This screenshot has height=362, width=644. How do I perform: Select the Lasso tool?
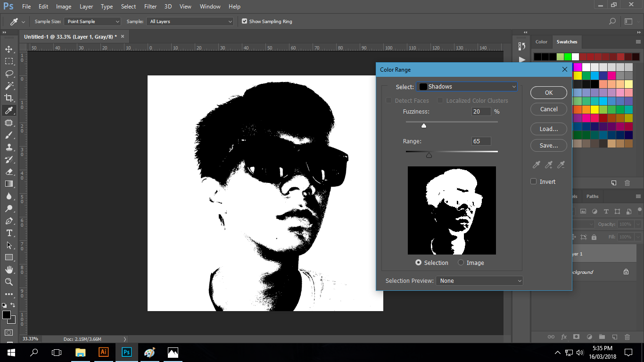point(8,74)
